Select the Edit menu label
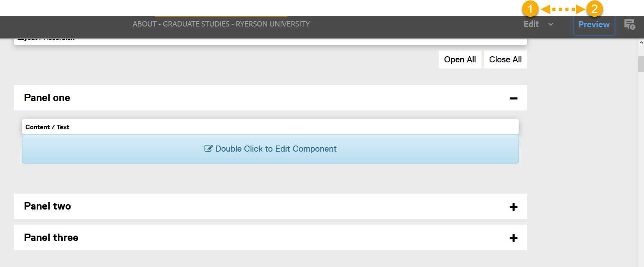The image size is (644, 267). tap(531, 24)
